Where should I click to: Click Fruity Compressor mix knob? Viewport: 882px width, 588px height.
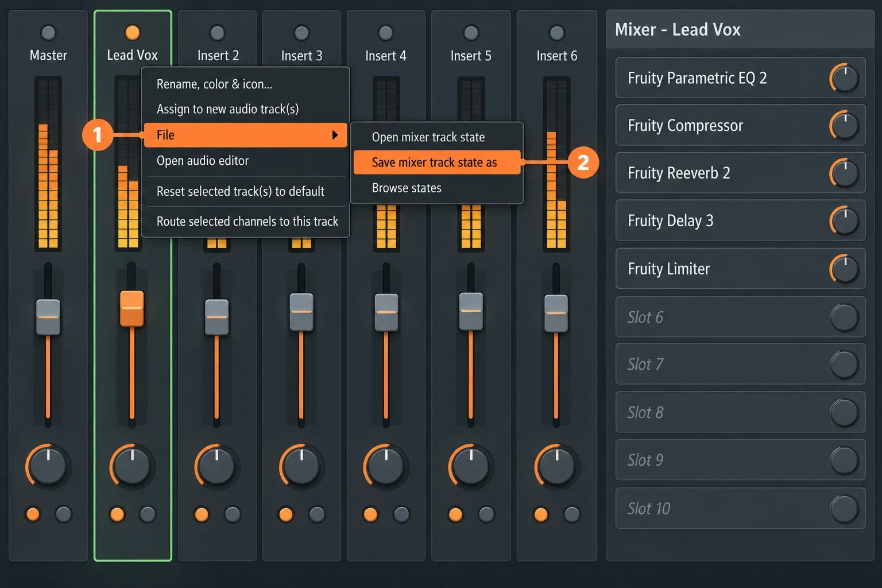click(x=845, y=126)
